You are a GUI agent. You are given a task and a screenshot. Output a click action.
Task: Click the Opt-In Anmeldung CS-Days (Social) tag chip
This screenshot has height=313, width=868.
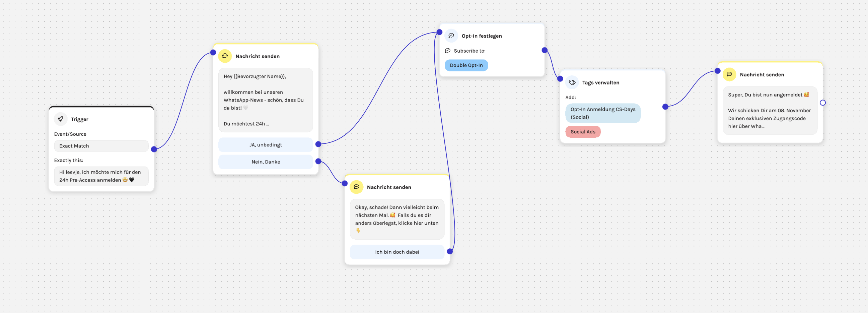pos(603,113)
